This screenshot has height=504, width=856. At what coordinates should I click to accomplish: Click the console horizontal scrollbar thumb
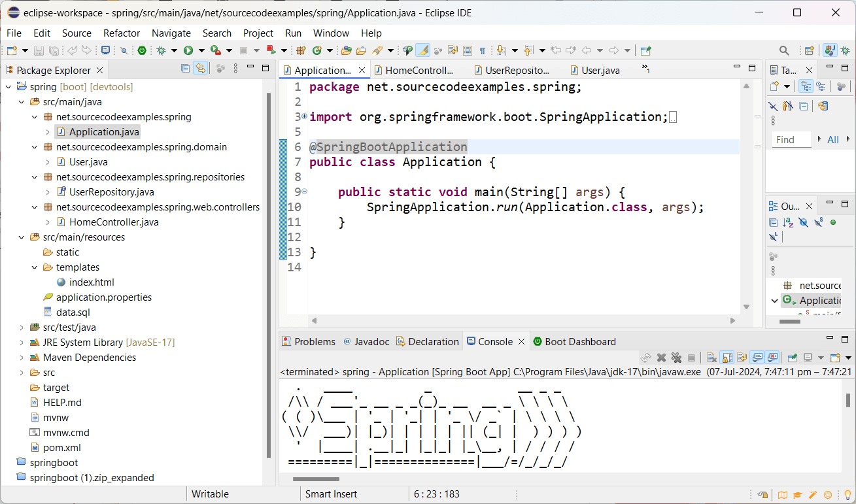(x=316, y=479)
